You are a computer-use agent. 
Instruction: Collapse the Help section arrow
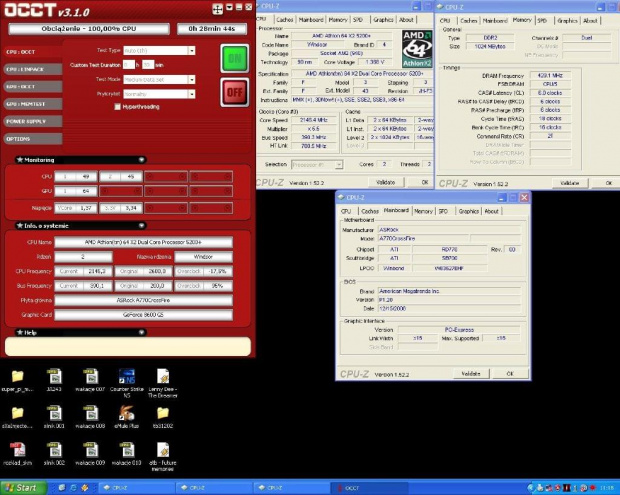click(x=141, y=333)
